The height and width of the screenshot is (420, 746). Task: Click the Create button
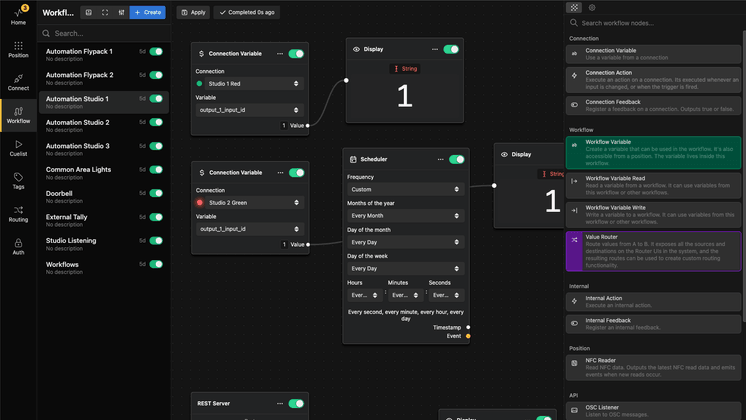point(147,12)
